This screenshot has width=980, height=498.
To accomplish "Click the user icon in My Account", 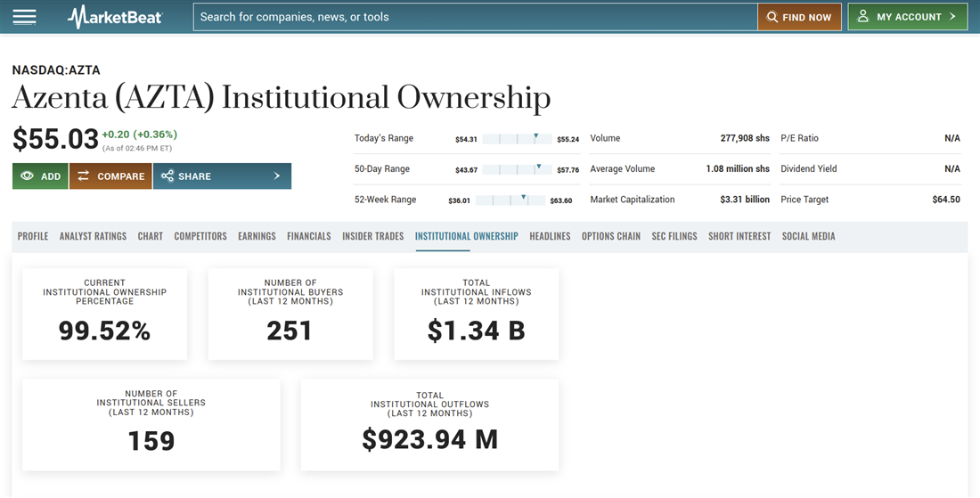I will pyautogui.click(x=863, y=17).
